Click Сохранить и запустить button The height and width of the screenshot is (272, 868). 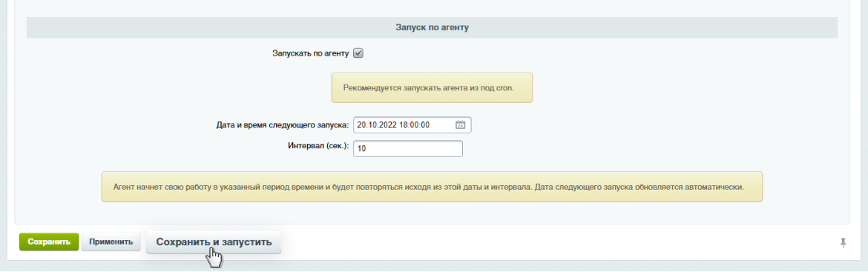tap(214, 242)
